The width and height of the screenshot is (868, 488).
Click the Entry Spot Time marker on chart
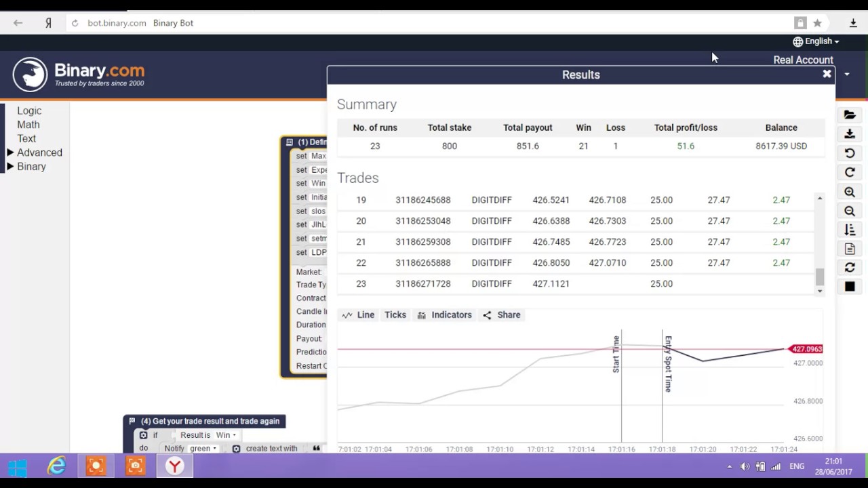point(668,364)
